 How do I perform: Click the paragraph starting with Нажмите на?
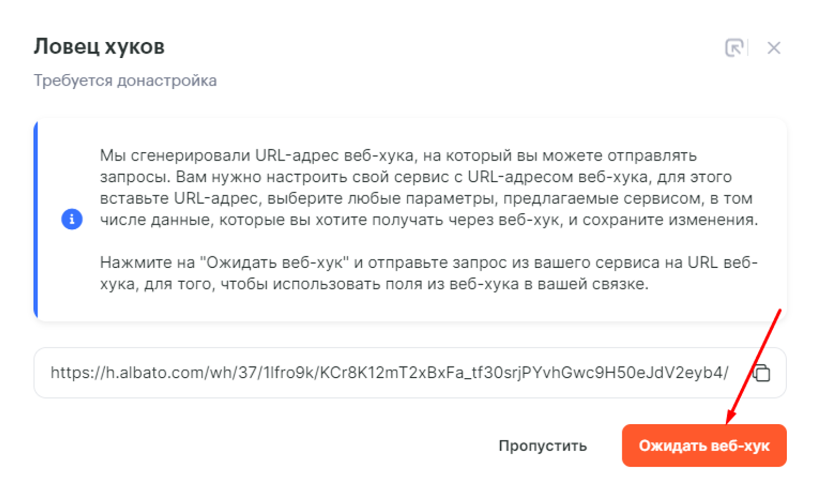(x=428, y=273)
